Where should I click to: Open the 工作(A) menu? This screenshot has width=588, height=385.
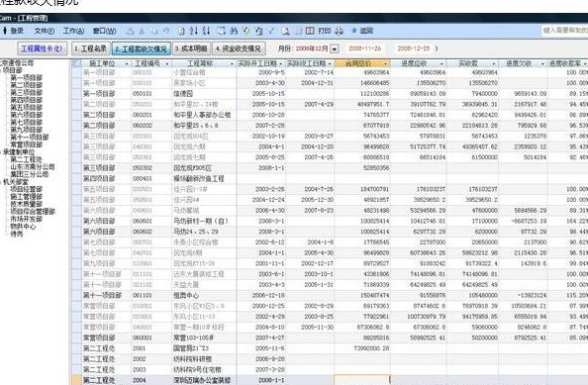click(73, 31)
